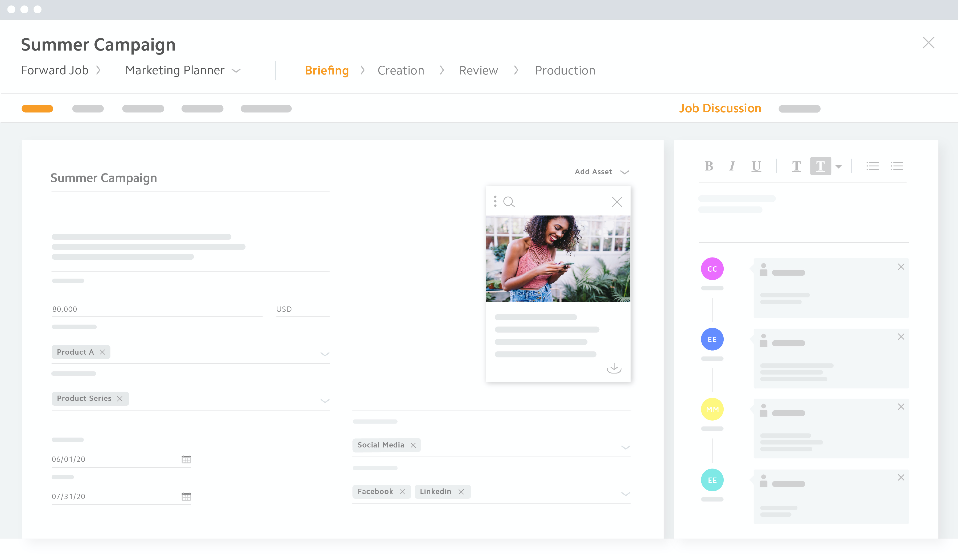
Task: Toggle underline text formatting
Action: [756, 166]
